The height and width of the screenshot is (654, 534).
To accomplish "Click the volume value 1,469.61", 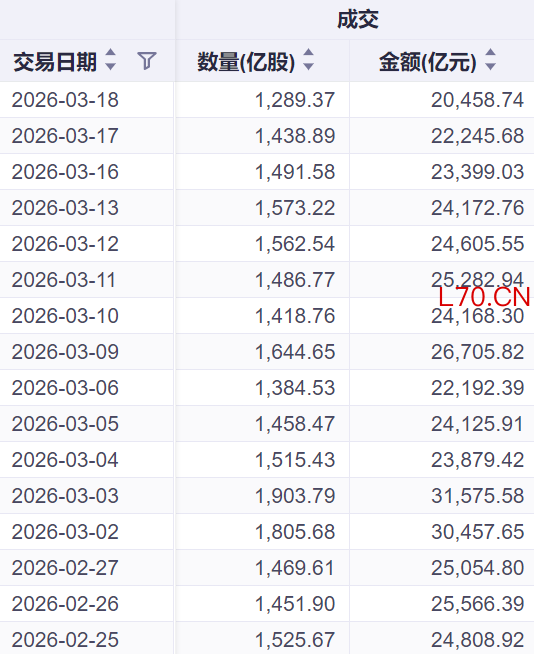I will pyautogui.click(x=295, y=568).
